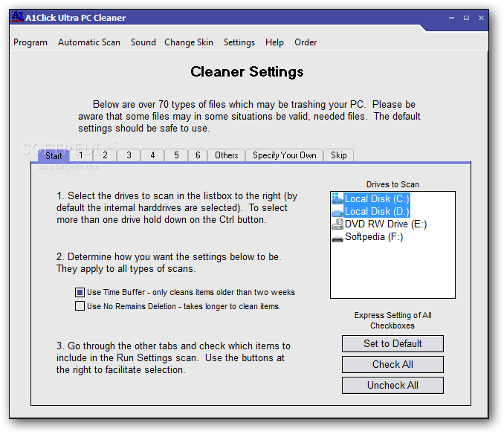Switch to tab 2

point(105,155)
